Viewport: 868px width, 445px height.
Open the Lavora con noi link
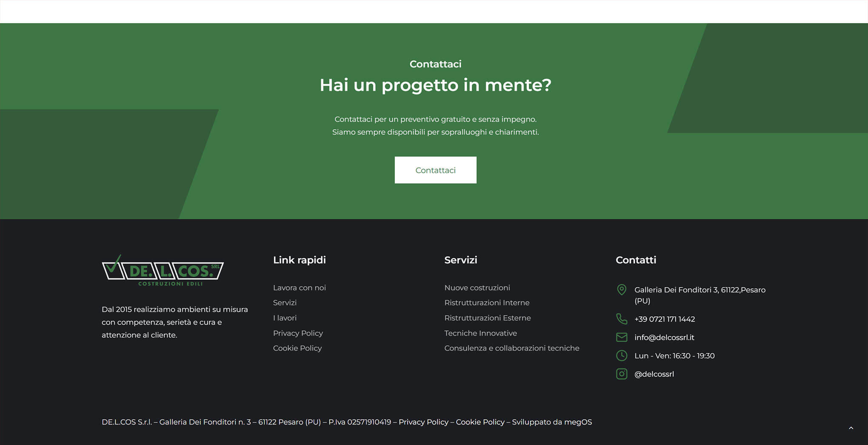299,288
